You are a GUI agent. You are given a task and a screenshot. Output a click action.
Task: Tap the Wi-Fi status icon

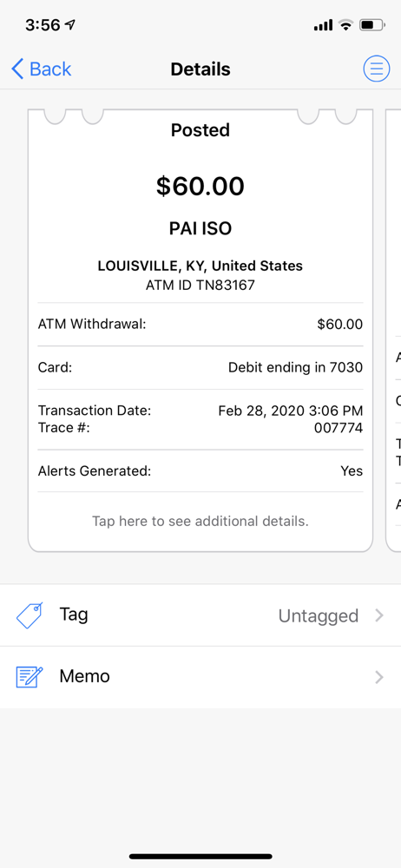point(346,25)
